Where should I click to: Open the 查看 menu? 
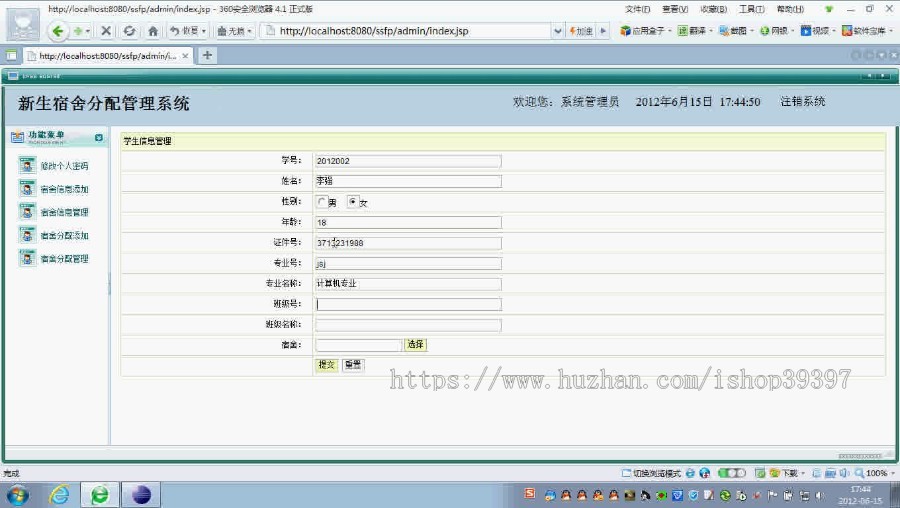pos(674,9)
